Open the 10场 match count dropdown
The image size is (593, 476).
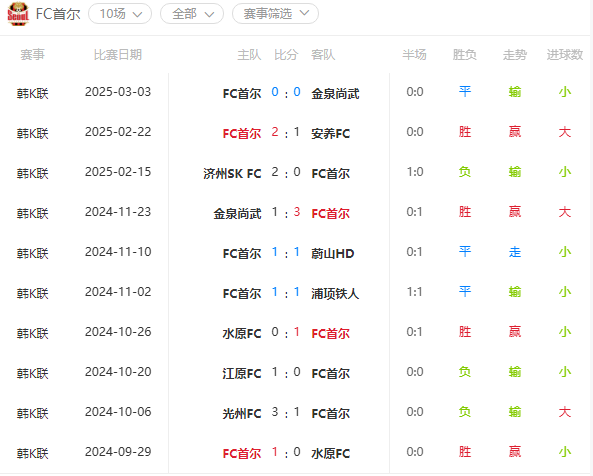pos(120,14)
